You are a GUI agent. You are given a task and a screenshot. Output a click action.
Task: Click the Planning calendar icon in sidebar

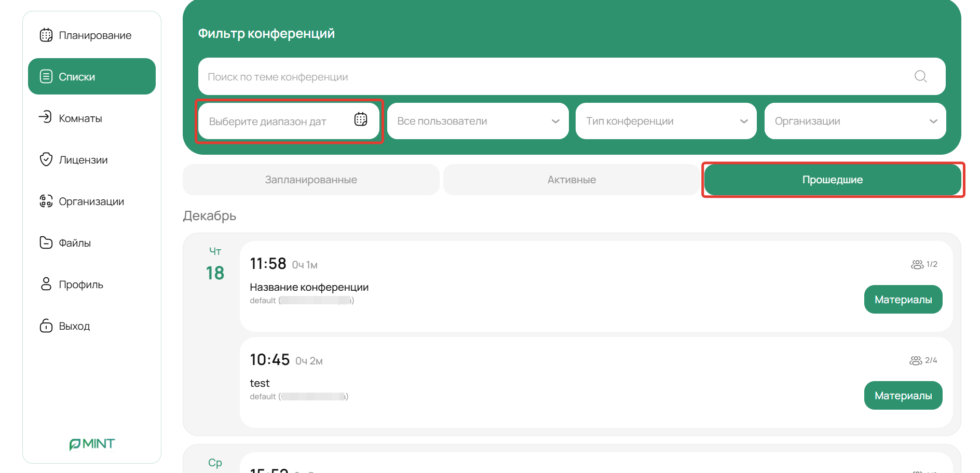[46, 35]
